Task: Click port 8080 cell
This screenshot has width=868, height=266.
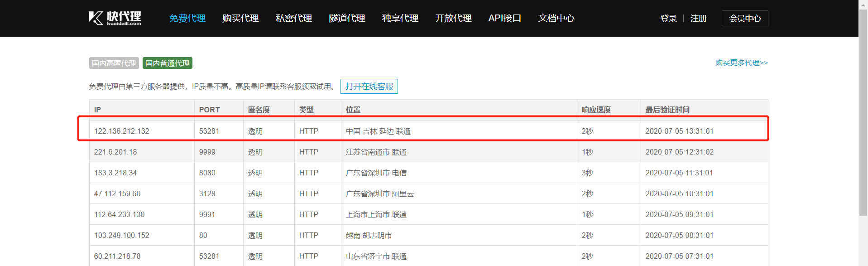Action: coord(207,173)
